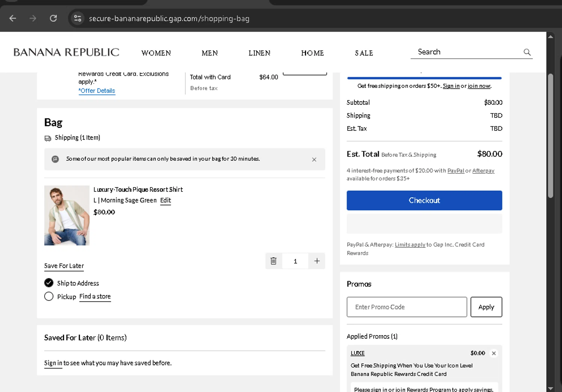Open Banana Republic home logo

coord(66,52)
